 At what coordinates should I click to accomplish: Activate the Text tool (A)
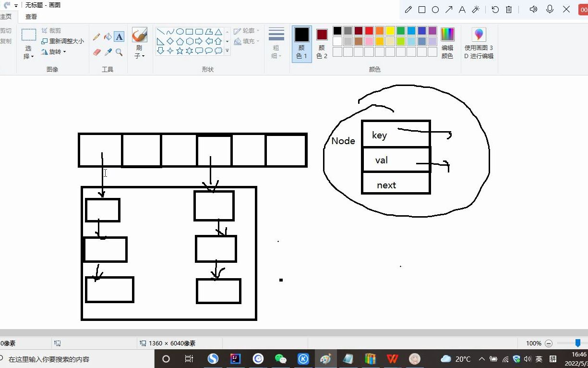click(119, 37)
